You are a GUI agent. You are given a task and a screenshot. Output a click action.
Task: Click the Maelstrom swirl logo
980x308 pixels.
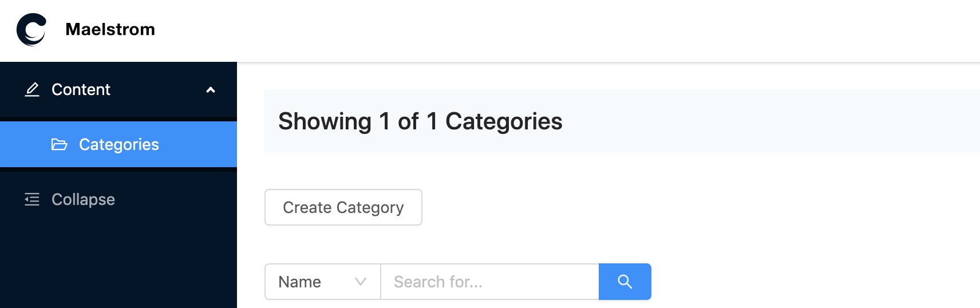click(x=31, y=29)
